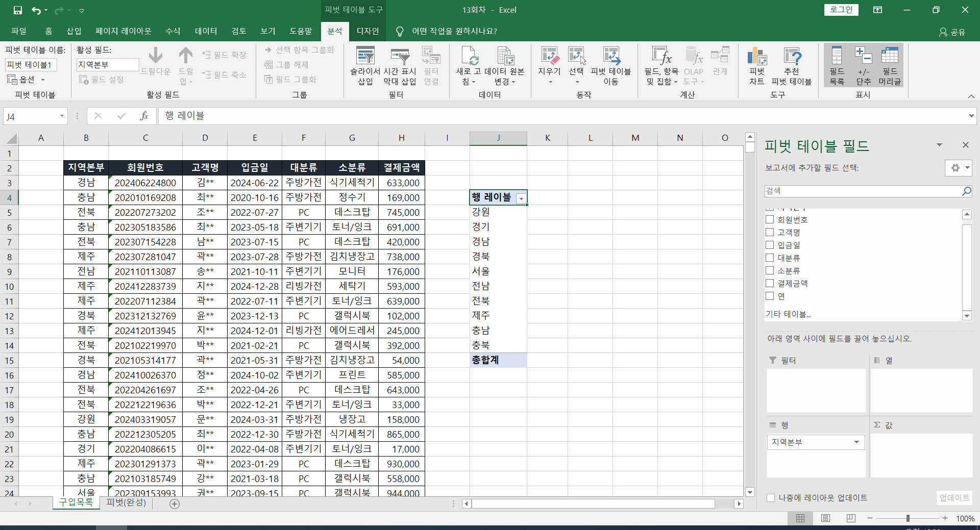Open the field list tools gear dropdown
The width and height of the screenshot is (980, 530).
[959, 168]
